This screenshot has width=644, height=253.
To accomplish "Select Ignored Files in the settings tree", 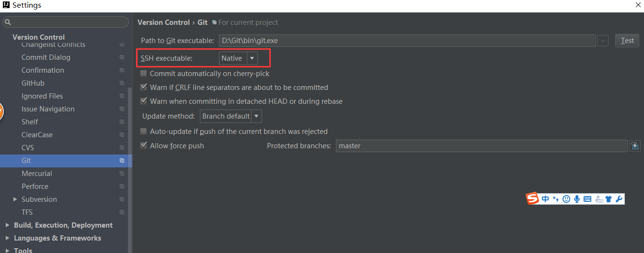I will pyautogui.click(x=42, y=96).
